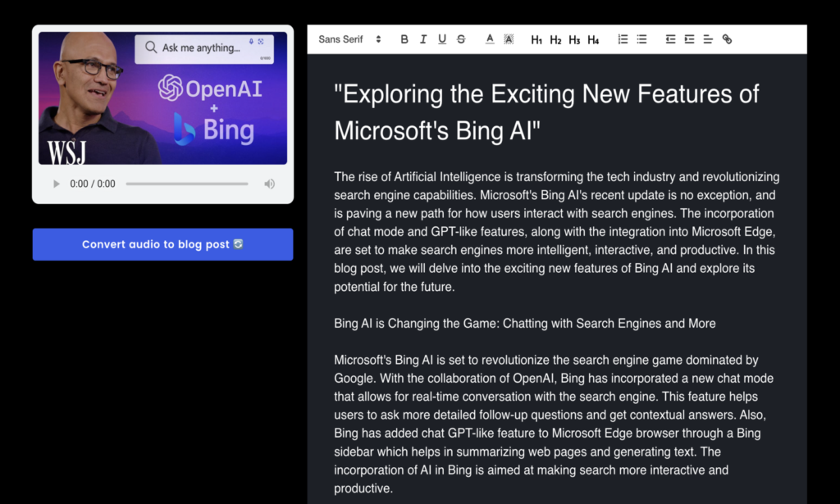Decrease the paragraph indent

click(x=670, y=39)
